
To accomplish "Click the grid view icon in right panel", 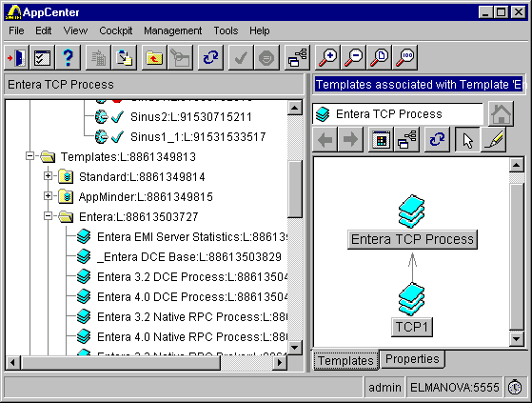I will (x=382, y=139).
